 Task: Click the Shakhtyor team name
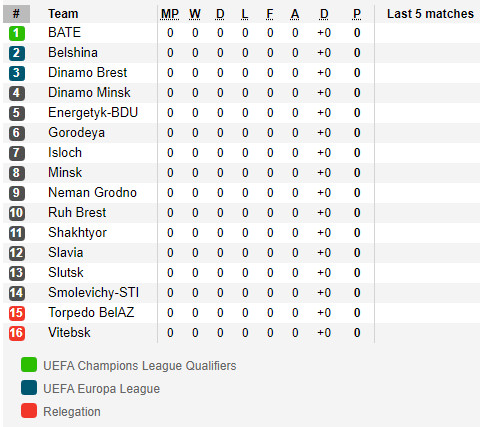(77, 232)
